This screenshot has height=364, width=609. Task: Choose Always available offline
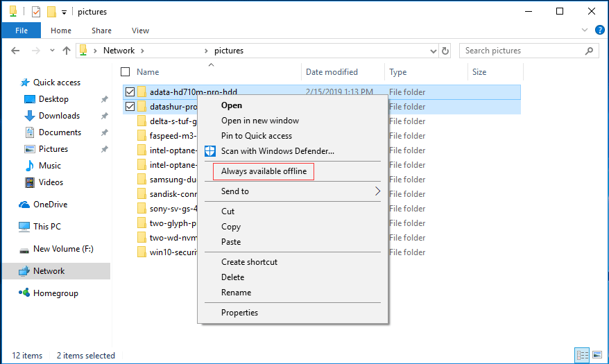(264, 171)
